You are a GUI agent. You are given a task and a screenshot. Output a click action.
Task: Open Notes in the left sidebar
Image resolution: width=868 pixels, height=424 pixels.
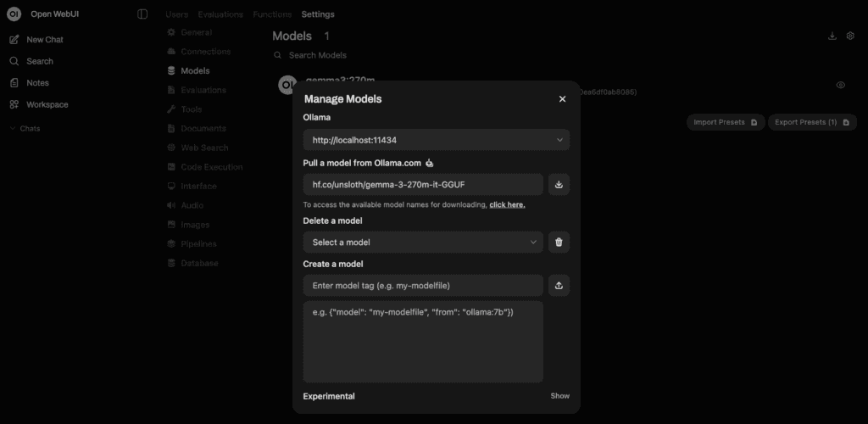30,83
